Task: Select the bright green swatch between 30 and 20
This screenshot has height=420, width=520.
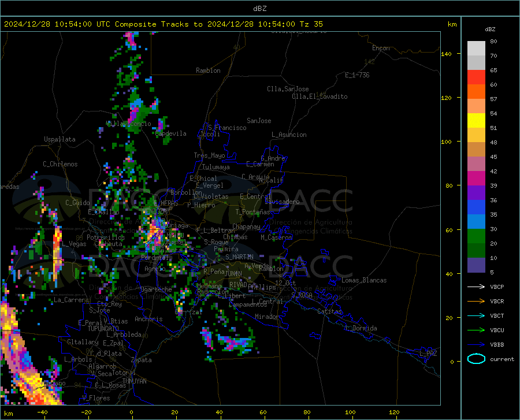Action: (476, 236)
